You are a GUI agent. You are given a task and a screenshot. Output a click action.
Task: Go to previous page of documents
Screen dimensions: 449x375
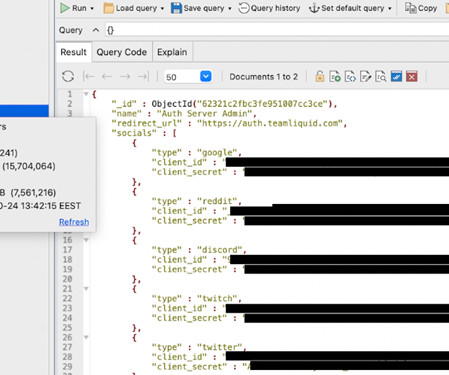tap(107, 77)
